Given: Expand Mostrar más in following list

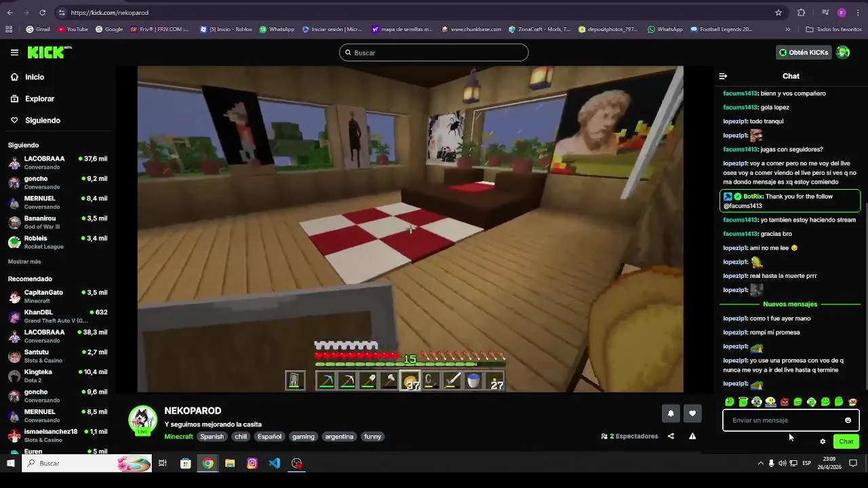Looking at the screenshot, I should point(24,262).
